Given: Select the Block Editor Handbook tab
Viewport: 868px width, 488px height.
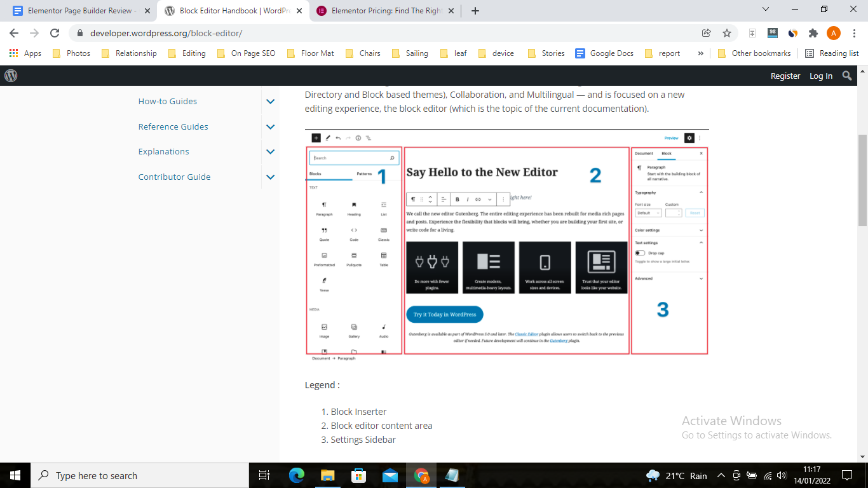Looking at the screenshot, I should click(233, 11).
